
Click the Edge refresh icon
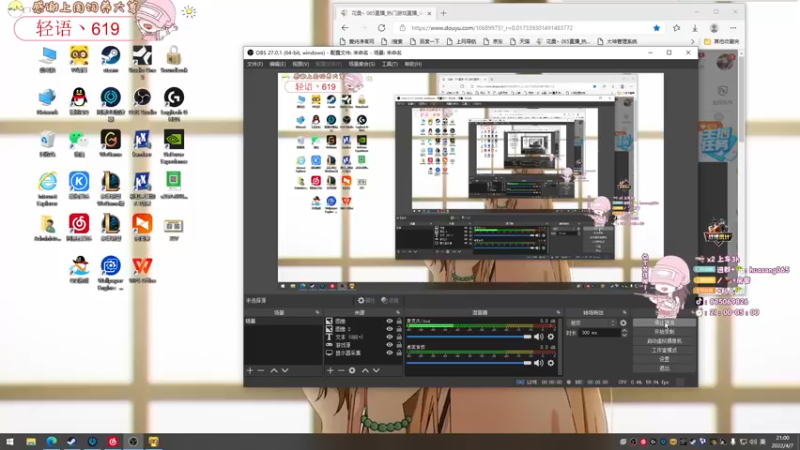pyautogui.click(x=381, y=28)
